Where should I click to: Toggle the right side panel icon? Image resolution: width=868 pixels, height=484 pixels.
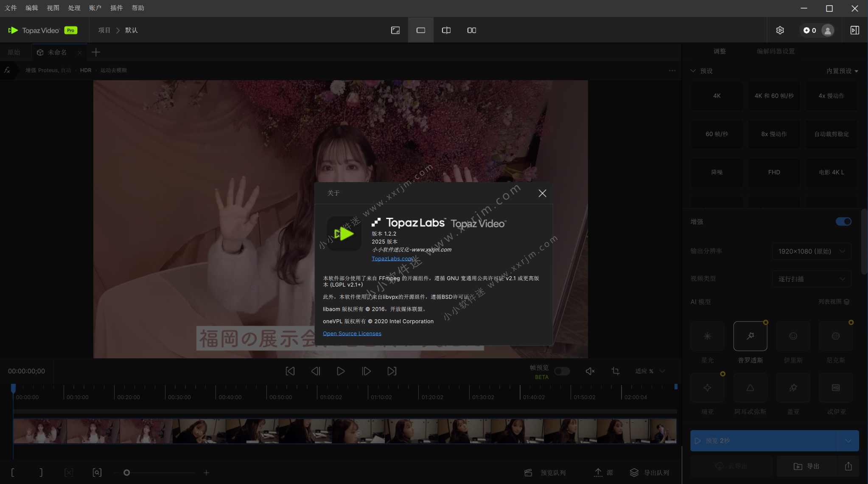(x=854, y=30)
